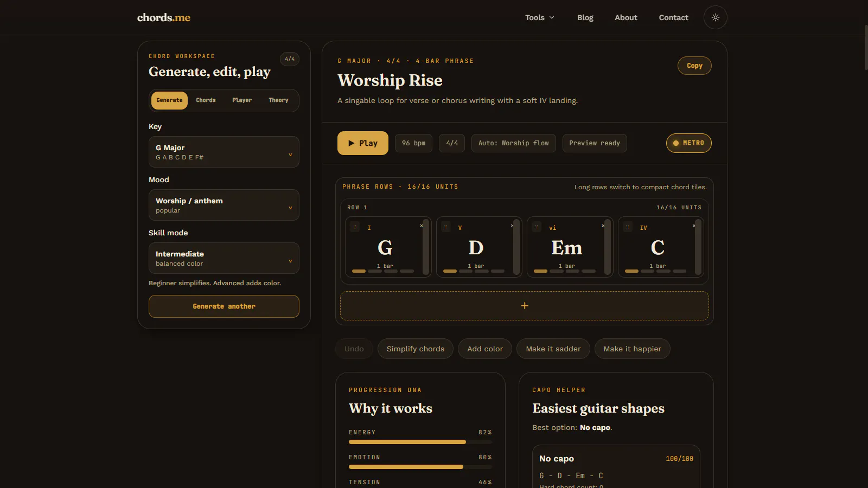This screenshot has width=868, height=488.
Task: Open the Key dropdown showing G Major
Action: pos(224,152)
